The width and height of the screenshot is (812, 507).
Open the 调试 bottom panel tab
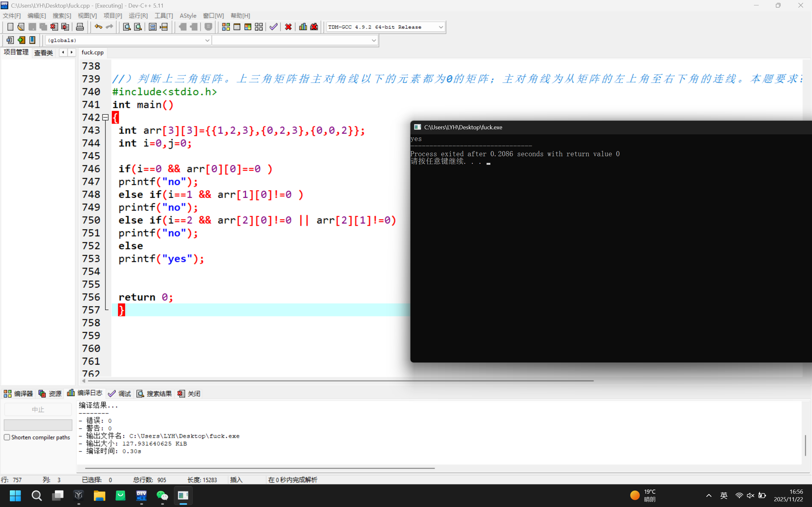[120, 394]
